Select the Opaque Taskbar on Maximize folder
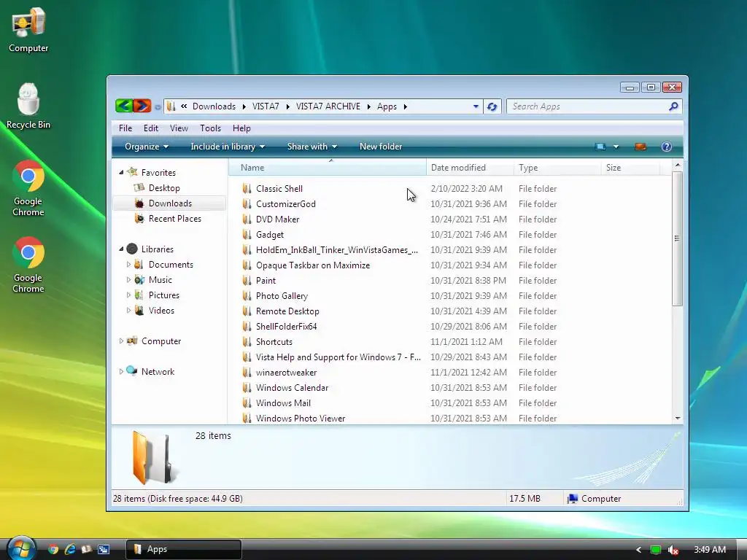 (312, 265)
